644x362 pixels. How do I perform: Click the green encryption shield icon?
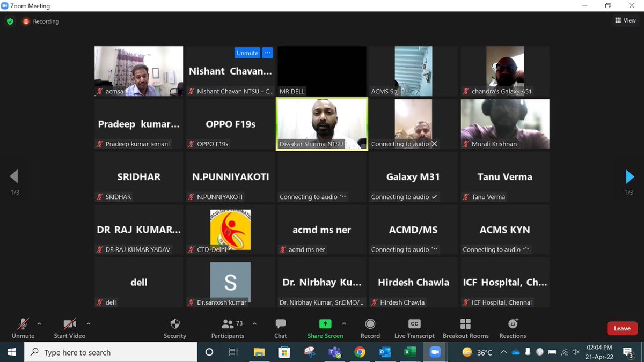10,21
